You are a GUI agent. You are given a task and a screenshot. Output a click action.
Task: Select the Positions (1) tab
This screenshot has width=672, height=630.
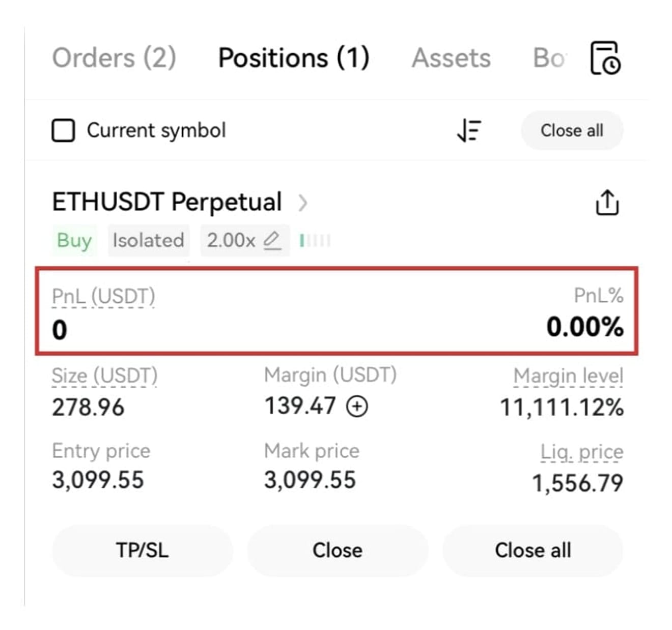click(294, 58)
